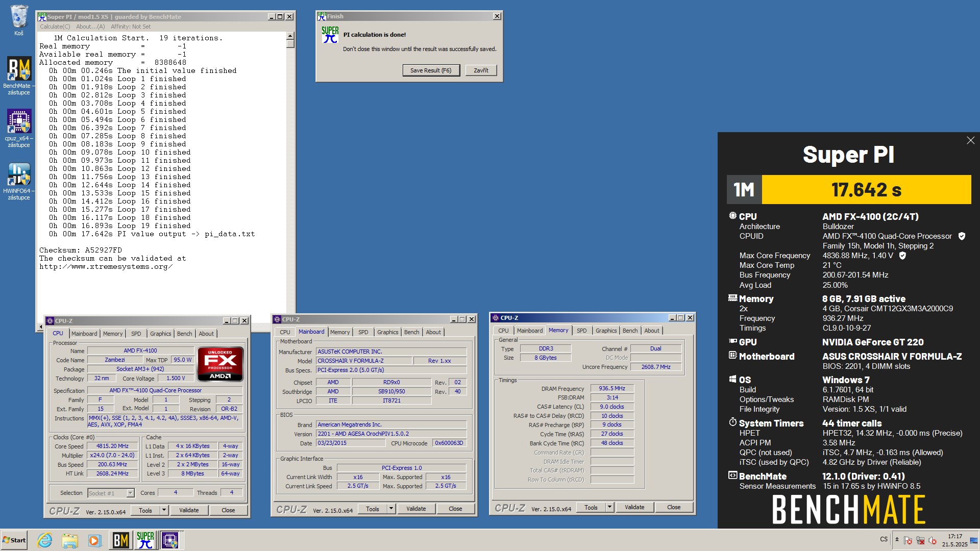Switch to BenchMate taskbar button
The image size is (980, 551).
[x=120, y=540]
